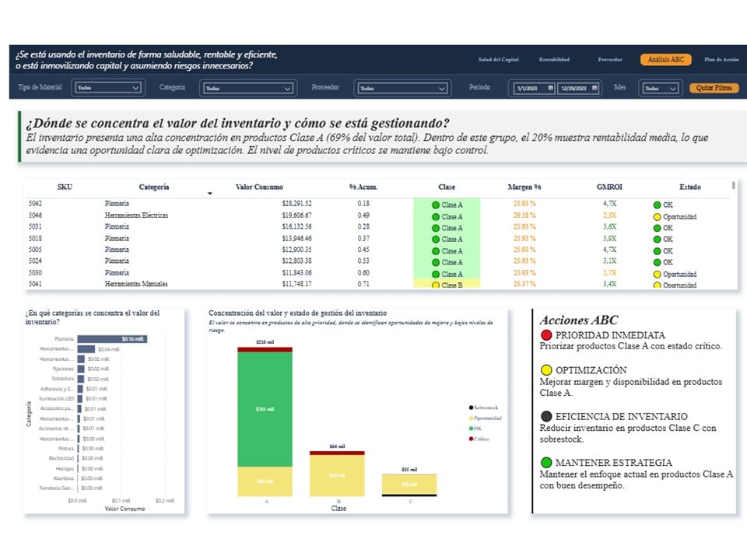
Task: Select the green OK segment of Class A bar
Action: pos(265,410)
